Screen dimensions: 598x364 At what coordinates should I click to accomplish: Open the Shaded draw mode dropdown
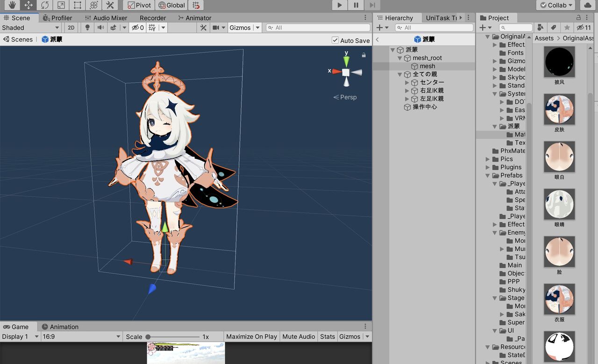pos(31,28)
